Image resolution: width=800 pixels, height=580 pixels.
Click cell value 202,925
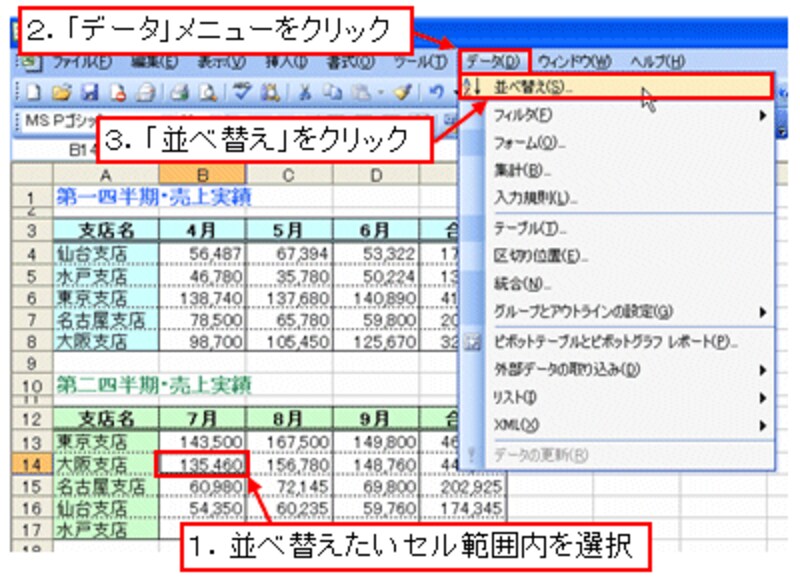(463, 487)
